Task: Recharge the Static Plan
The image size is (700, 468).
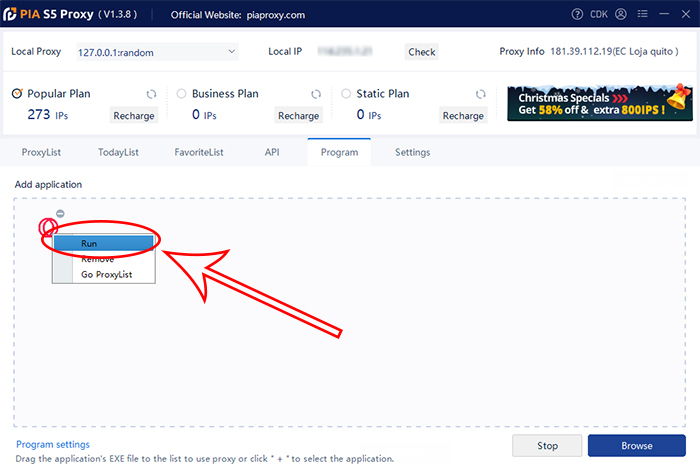Action: pos(463,116)
